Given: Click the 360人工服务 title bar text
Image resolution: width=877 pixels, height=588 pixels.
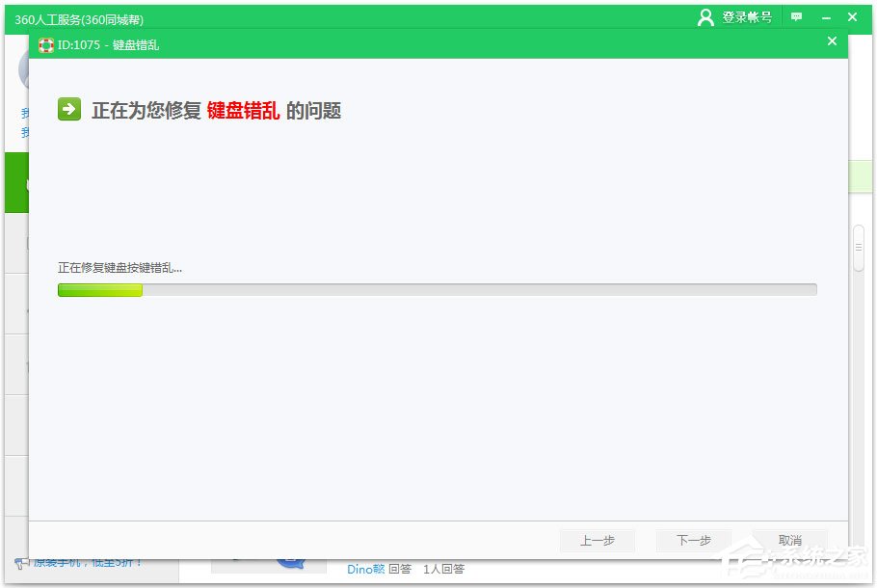Looking at the screenshot, I should pos(77,18).
